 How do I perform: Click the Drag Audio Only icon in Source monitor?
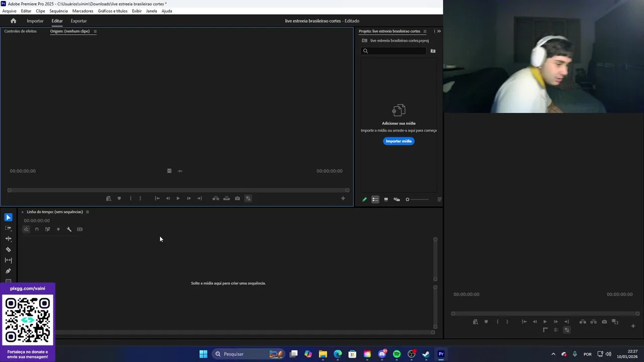pos(180,171)
